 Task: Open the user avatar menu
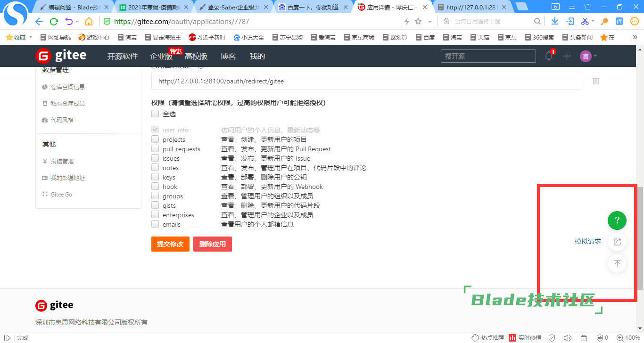coord(586,56)
